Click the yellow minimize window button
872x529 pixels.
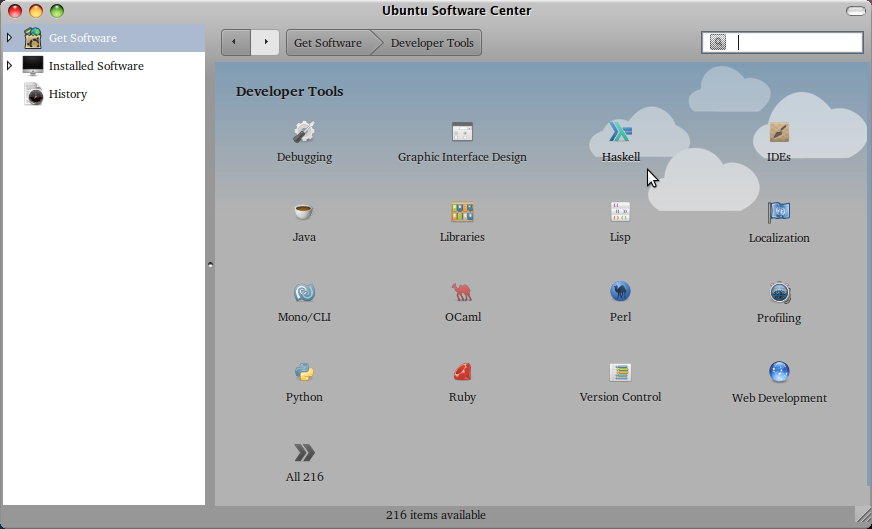[x=36, y=11]
